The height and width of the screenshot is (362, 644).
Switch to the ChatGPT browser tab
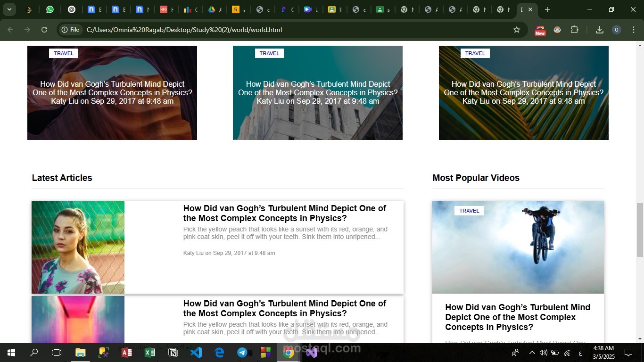point(72,9)
